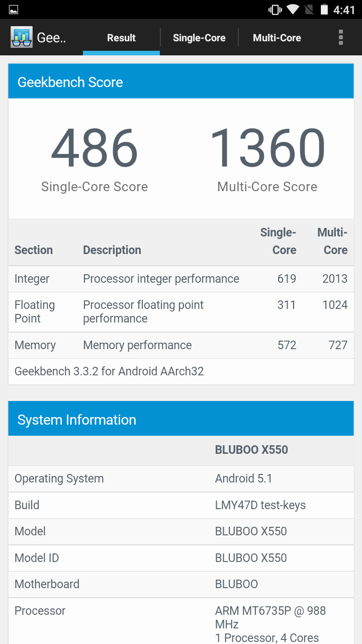Tap the 486 Single-Core Score number
362x644 pixels.
[x=95, y=148]
